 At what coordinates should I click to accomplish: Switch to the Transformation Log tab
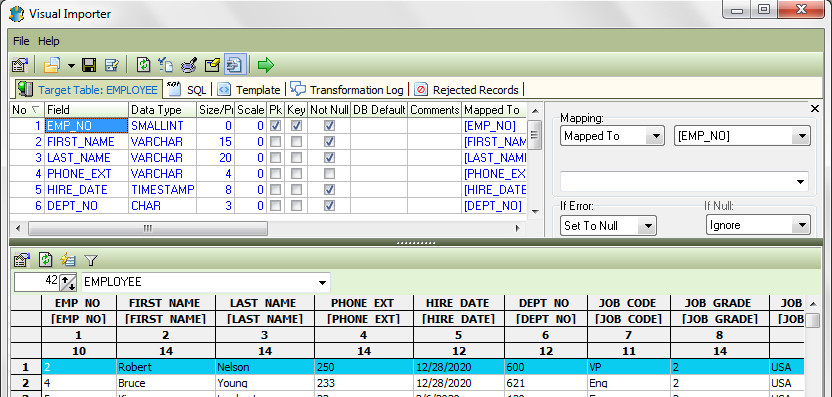348,90
